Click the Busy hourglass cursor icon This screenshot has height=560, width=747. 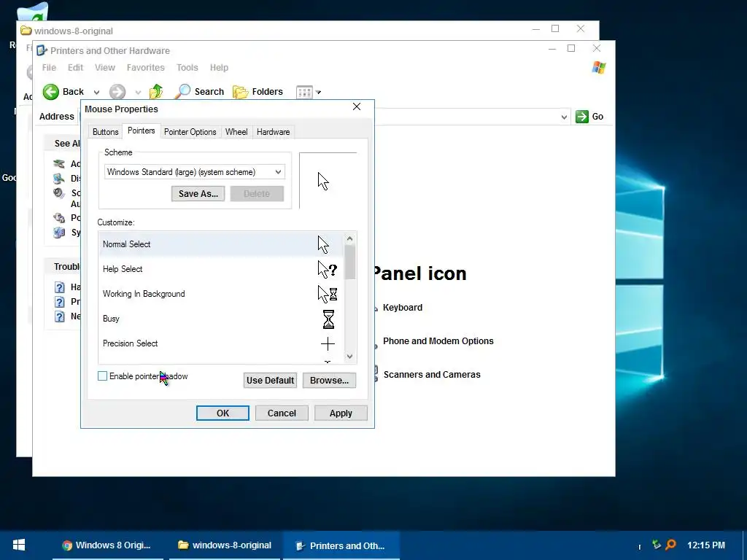click(328, 319)
